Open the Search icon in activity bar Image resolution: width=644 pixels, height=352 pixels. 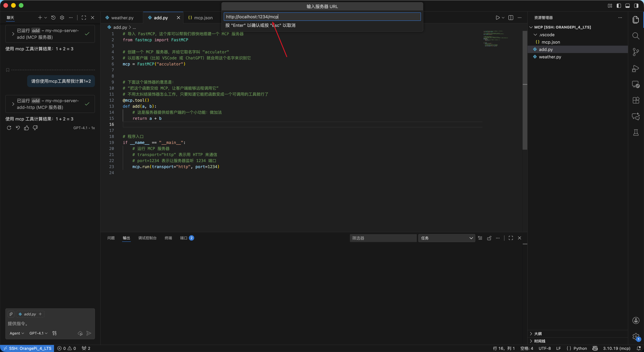tap(635, 36)
